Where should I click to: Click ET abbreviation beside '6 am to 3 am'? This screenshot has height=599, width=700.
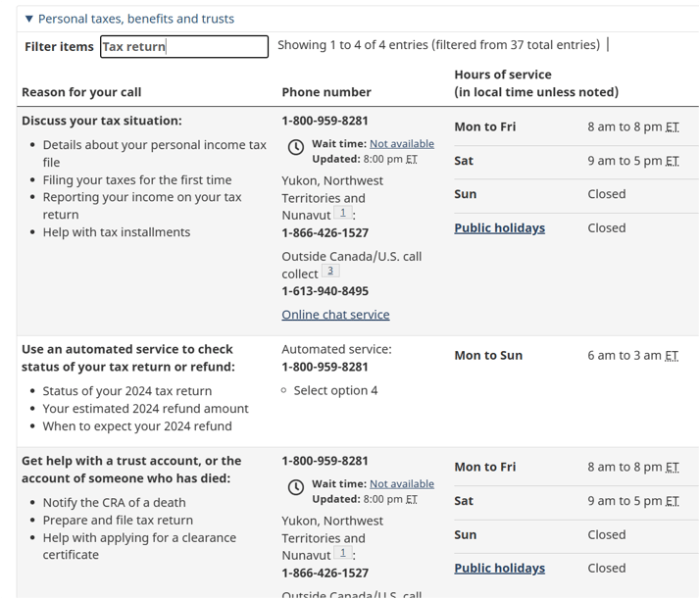pyautogui.click(x=672, y=356)
